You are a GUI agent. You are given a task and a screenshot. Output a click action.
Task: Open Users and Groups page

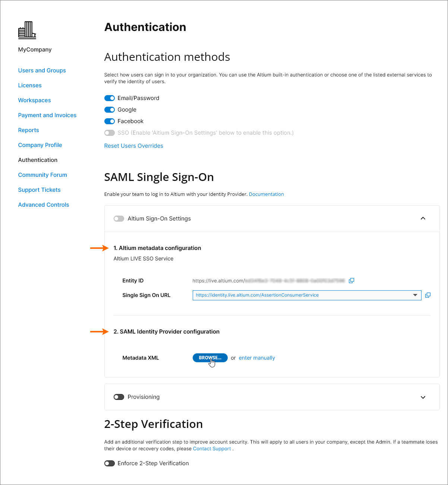coord(42,71)
